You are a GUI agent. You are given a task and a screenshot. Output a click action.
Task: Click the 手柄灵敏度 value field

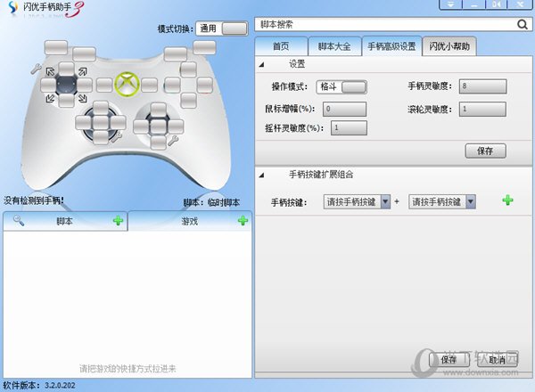pos(482,86)
